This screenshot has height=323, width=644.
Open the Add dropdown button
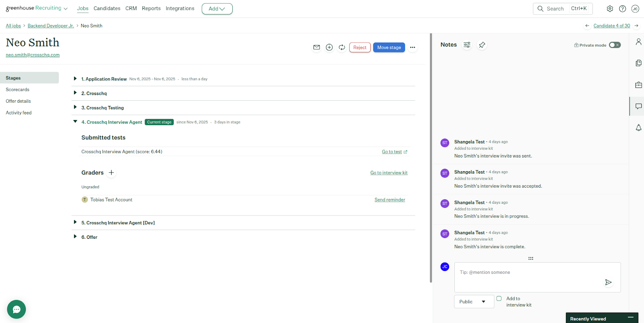(217, 9)
